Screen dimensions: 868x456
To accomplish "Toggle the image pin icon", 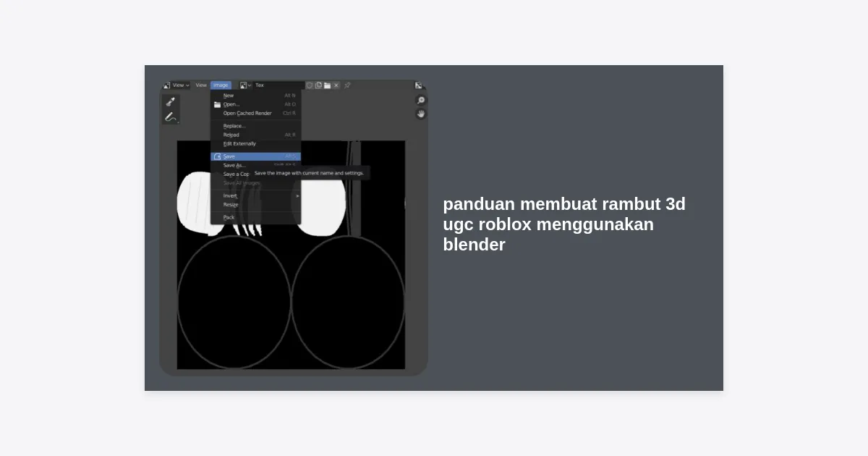I will click(x=347, y=85).
